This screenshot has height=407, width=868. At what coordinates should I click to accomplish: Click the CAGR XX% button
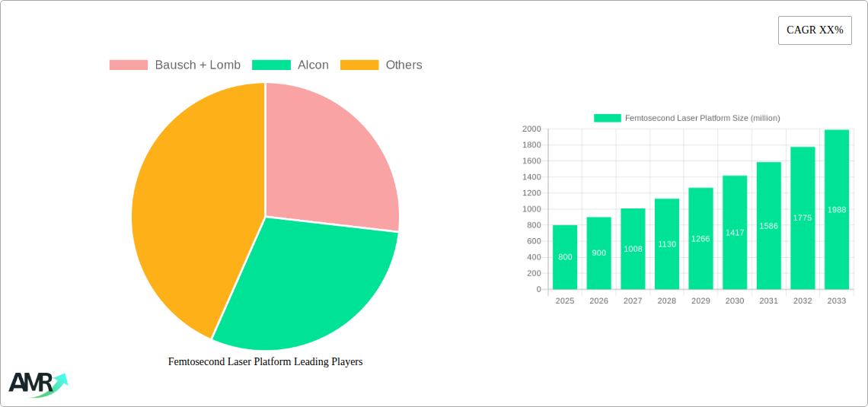tap(814, 30)
